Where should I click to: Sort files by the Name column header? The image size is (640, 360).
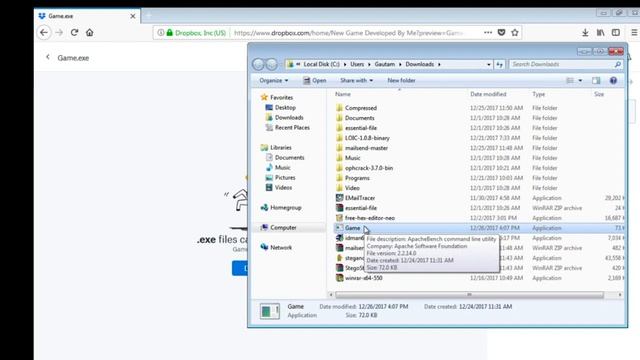point(343,94)
